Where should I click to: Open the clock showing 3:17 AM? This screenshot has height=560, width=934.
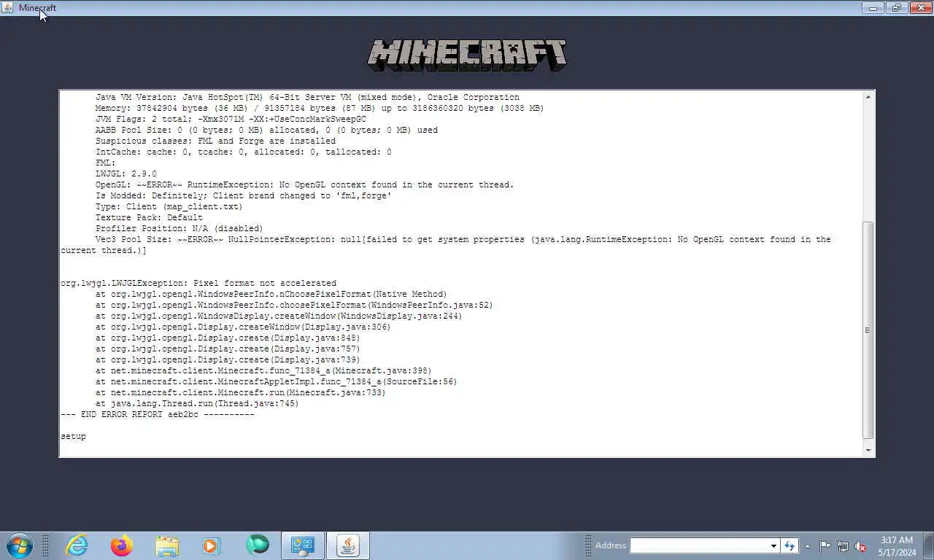[x=897, y=545]
